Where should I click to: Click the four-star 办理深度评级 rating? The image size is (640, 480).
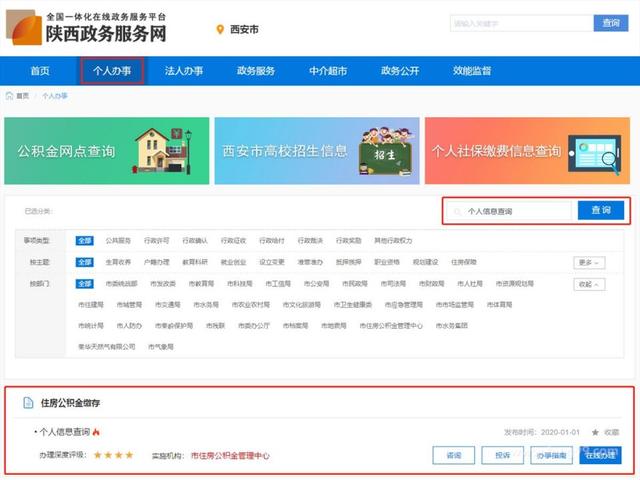(x=113, y=455)
